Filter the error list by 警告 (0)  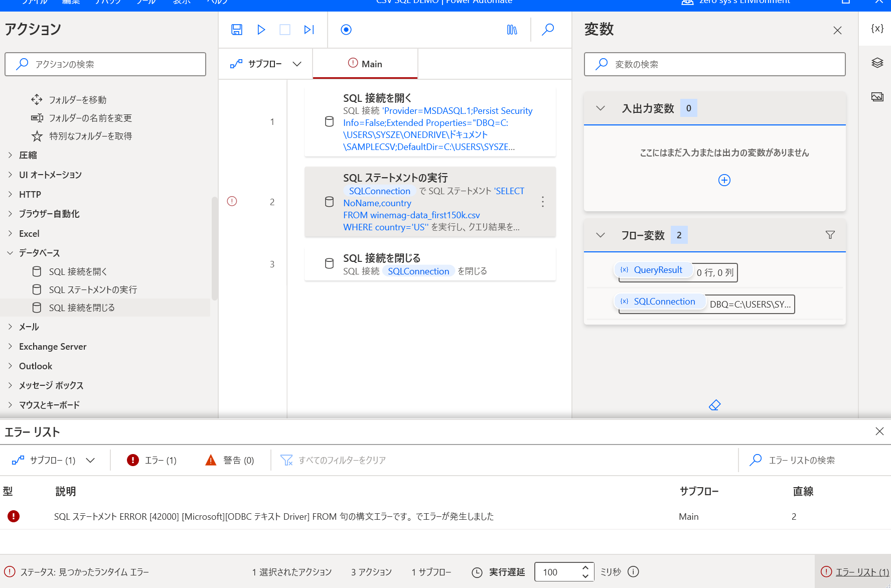click(230, 460)
